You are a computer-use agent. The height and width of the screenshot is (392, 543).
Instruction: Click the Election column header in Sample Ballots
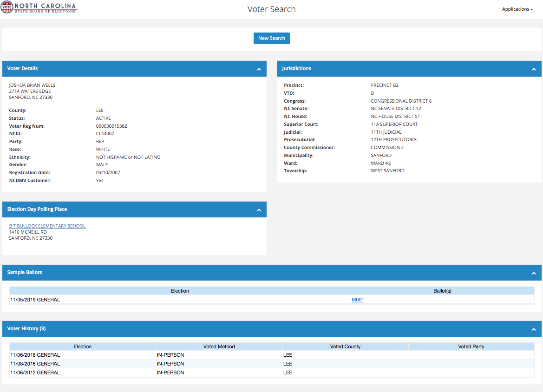click(x=180, y=291)
